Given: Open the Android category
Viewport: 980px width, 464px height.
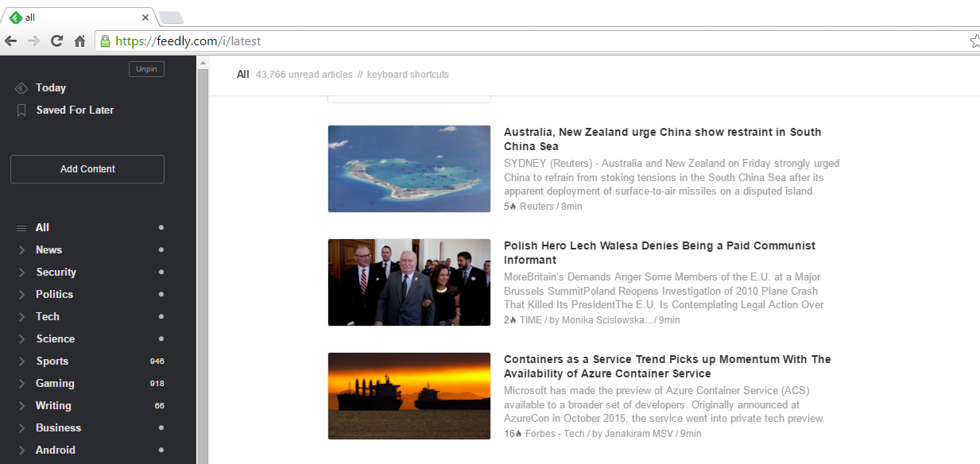Looking at the screenshot, I should pos(56,450).
